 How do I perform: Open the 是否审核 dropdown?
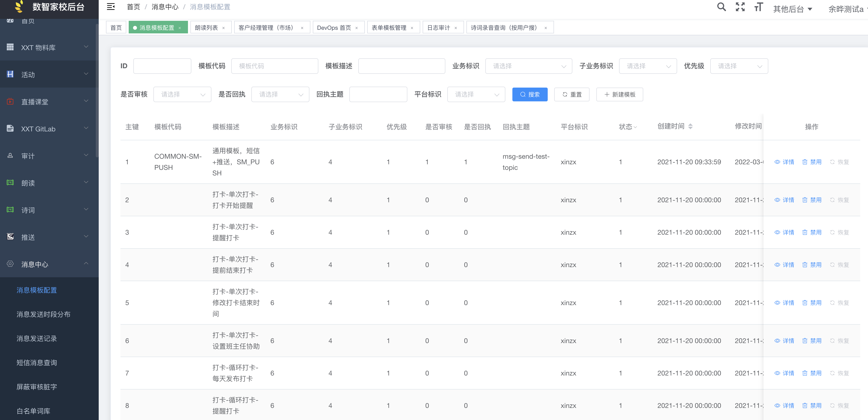pyautogui.click(x=182, y=94)
